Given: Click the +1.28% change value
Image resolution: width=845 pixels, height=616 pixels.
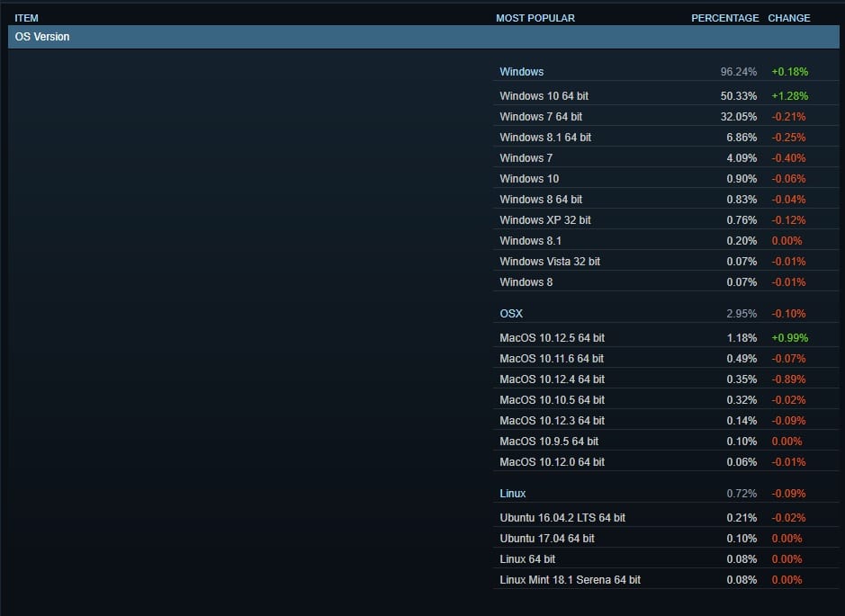Looking at the screenshot, I should (x=789, y=96).
